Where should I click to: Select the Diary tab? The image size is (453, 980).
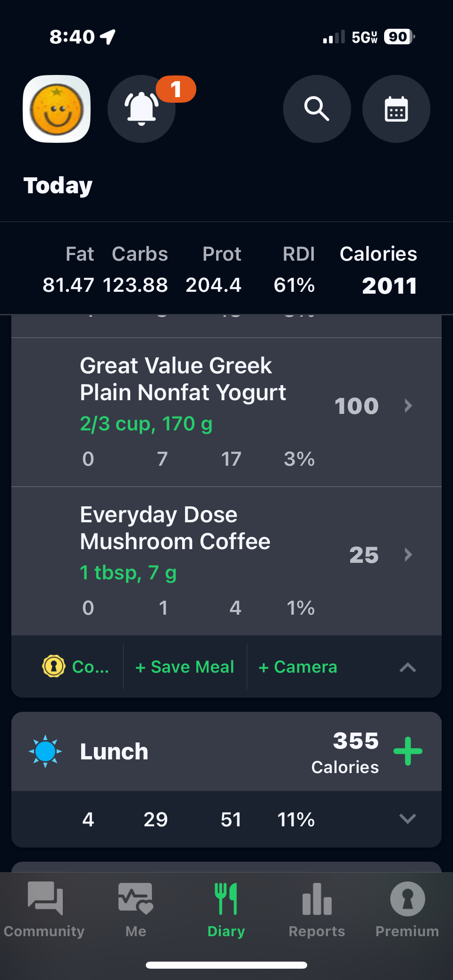click(x=226, y=908)
